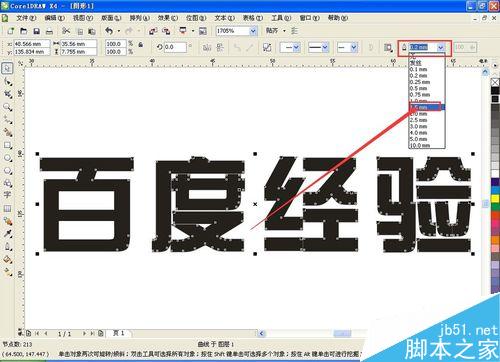Go to next page arrow in navigator
The image size is (500, 362).
pyautogui.click(x=85, y=333)
